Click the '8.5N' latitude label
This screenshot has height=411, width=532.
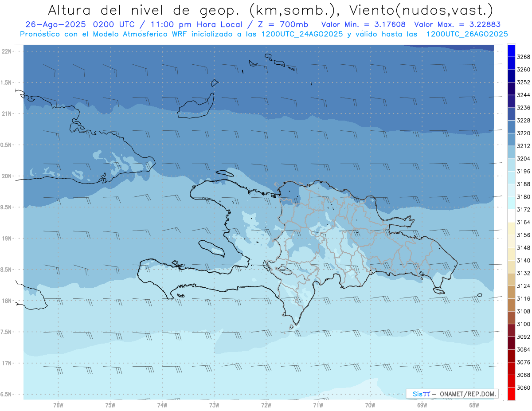coord(6,270)
